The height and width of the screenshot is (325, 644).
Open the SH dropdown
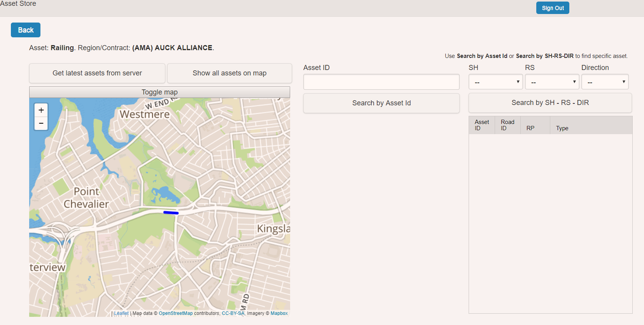pos(495,82)
